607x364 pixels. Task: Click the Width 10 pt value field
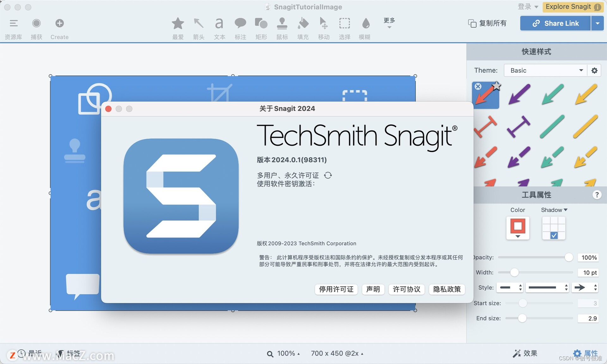[588, 272]
